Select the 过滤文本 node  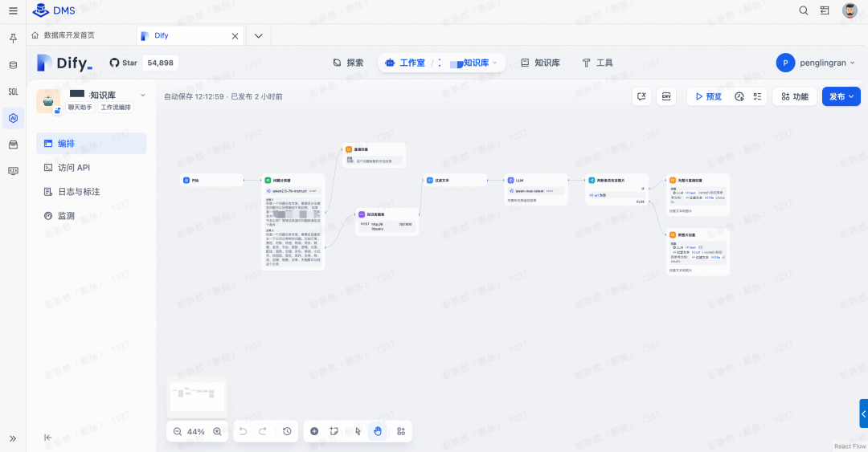click(x=455, y=180)
